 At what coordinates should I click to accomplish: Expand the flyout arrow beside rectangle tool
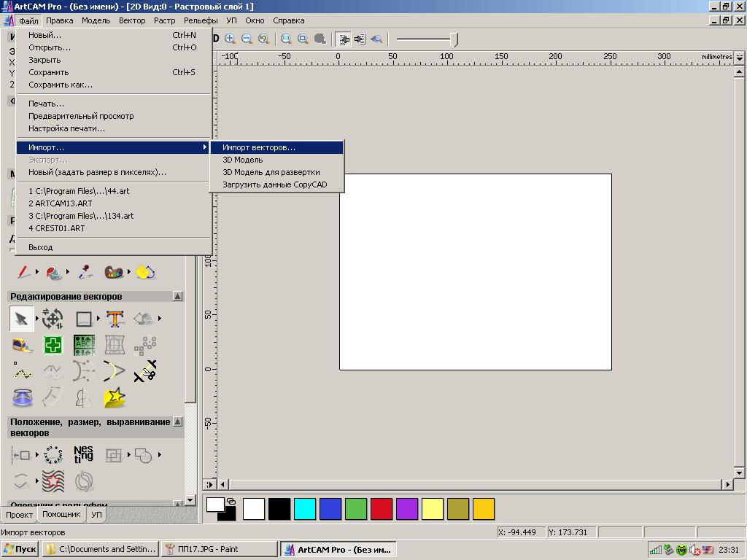click(x=98, y=319)
